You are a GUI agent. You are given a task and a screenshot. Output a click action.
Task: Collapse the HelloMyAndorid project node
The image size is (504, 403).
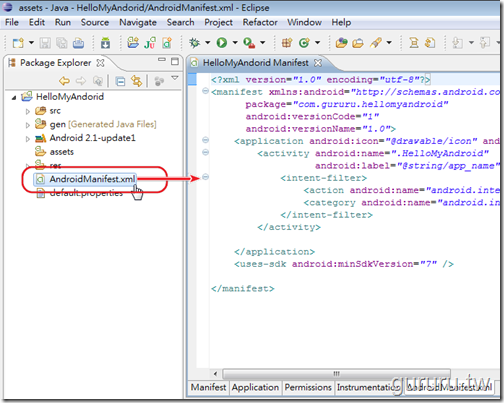(x=14, y=98)
